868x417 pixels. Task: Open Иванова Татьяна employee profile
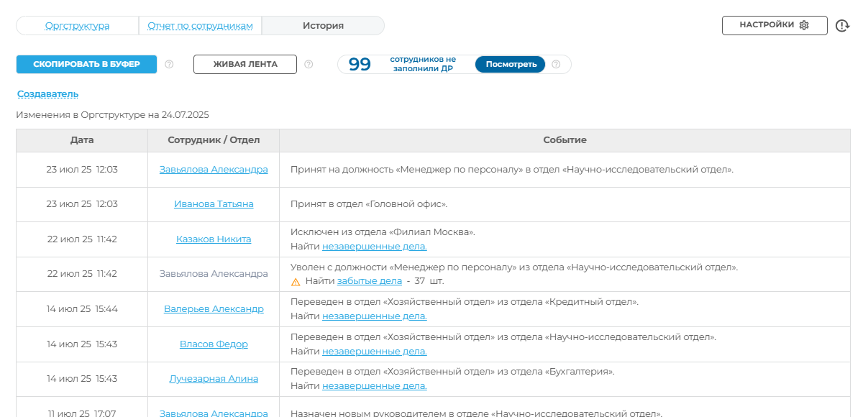(x=214, y=204)
